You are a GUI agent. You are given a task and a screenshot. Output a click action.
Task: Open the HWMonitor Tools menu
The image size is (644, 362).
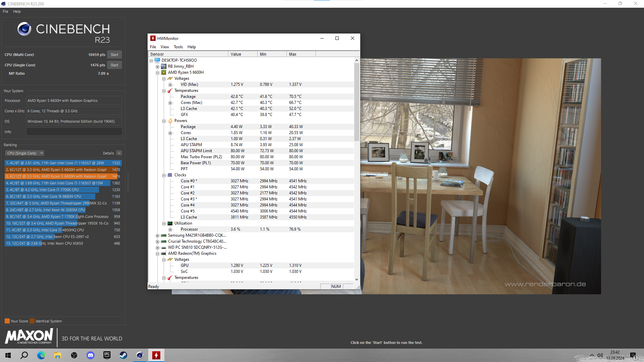[x=178, y=47]
